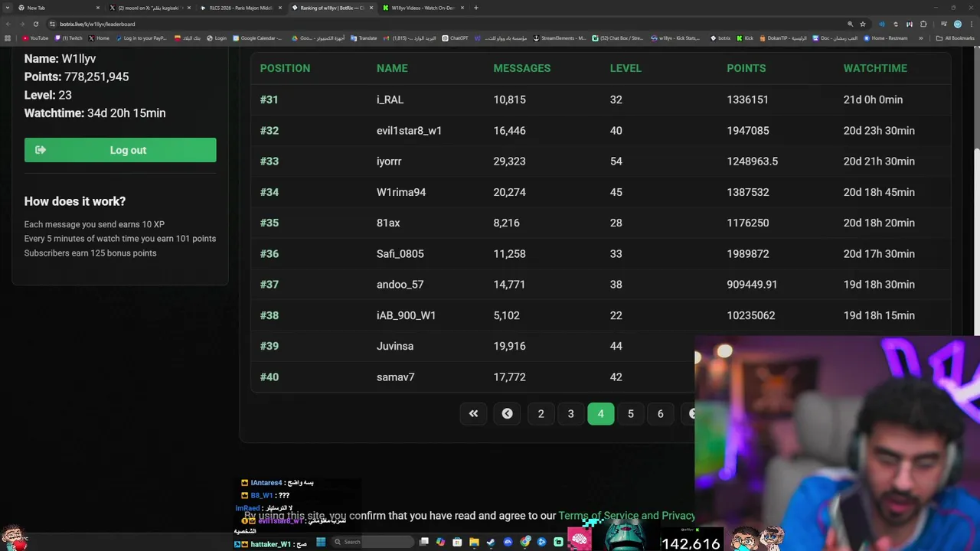Viewport: 980px width, 551px height.
Task: Select Ranking of w1llyv BotRix tab
Action: coord(331,8)
